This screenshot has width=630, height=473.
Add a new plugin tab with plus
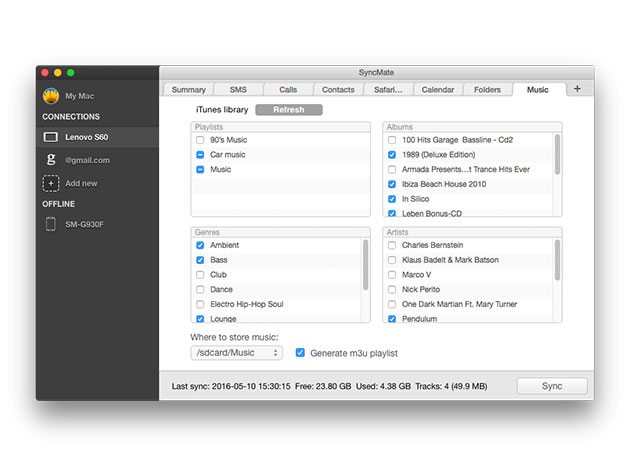(x=577, y=89)
